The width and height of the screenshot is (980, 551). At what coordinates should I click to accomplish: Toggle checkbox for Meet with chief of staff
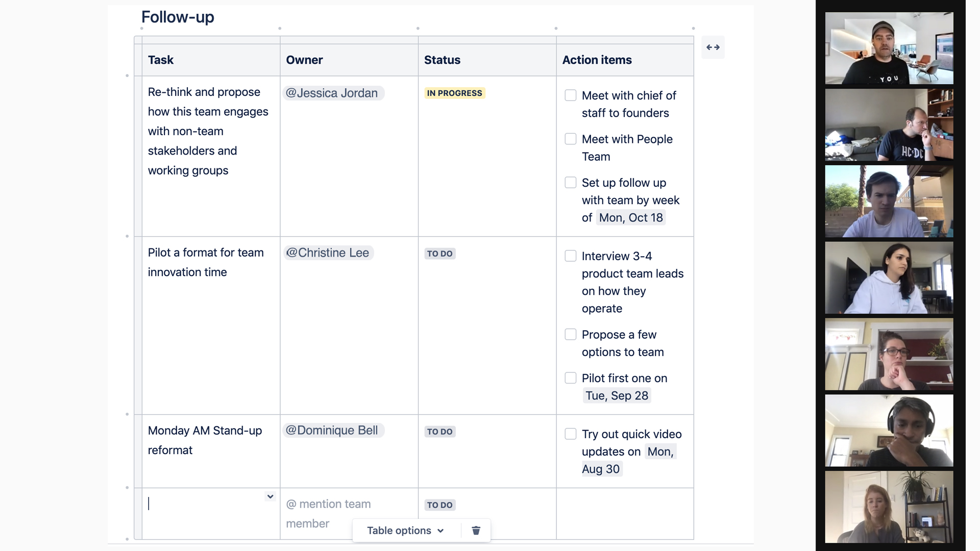[570, 95]
